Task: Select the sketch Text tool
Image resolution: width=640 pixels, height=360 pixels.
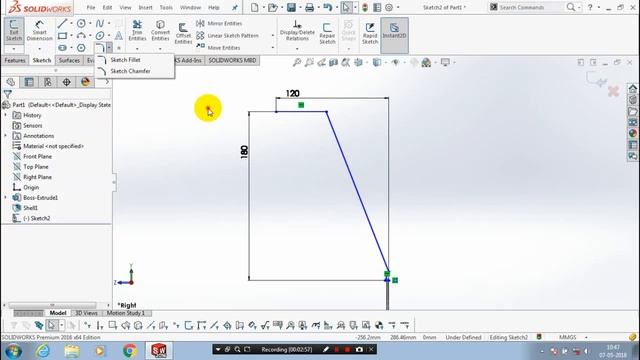Action: pyautogui.click(x=119, y=36)
